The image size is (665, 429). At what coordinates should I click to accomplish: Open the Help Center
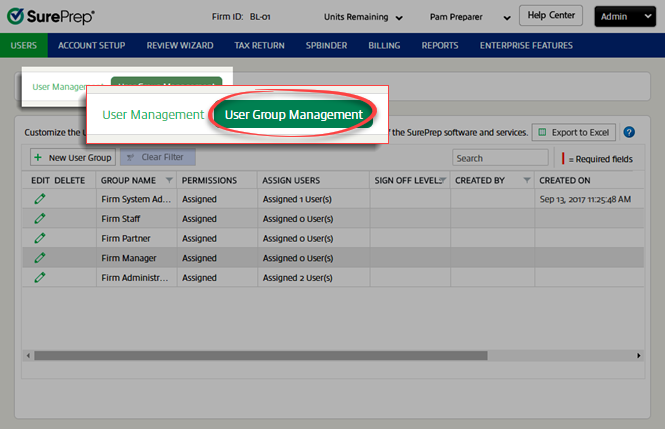pyautogui.click(x=551, y=15)
